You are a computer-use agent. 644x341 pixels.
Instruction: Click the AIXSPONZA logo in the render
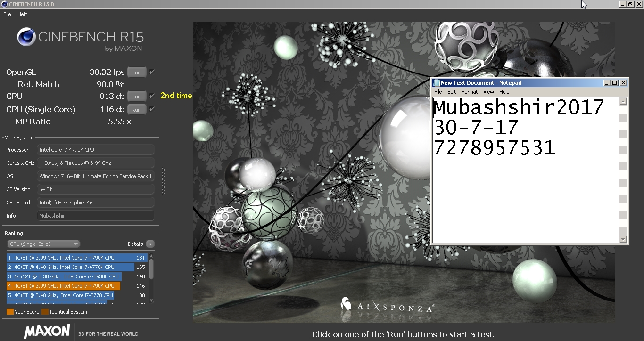pos(387,305)
